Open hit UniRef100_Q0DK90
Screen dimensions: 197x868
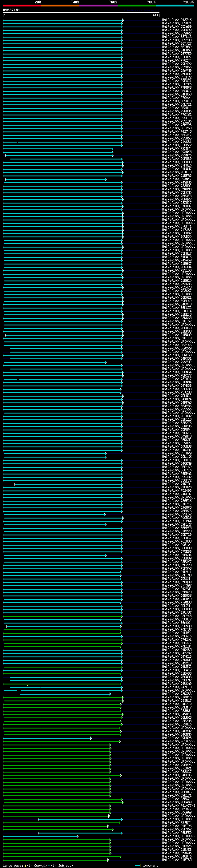177,30
